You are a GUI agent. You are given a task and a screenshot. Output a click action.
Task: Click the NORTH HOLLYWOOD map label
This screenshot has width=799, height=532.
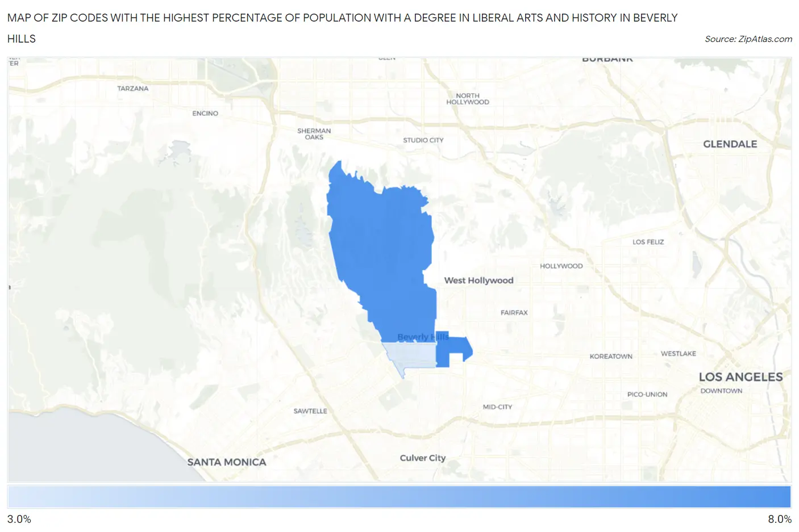coord(468,99)
